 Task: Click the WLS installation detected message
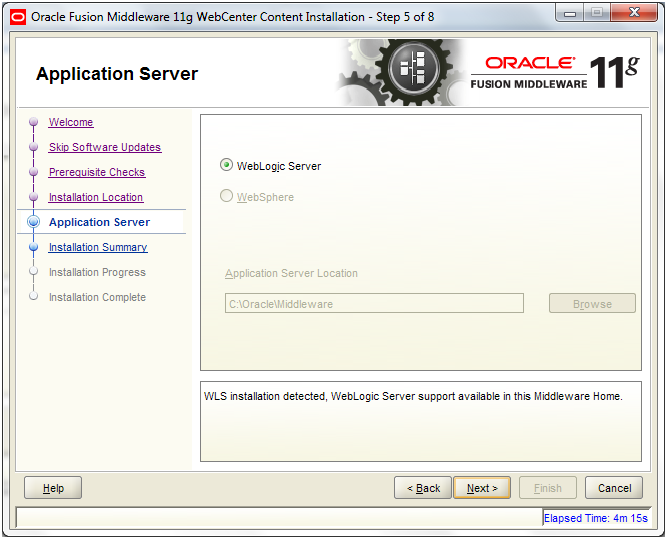413,396
